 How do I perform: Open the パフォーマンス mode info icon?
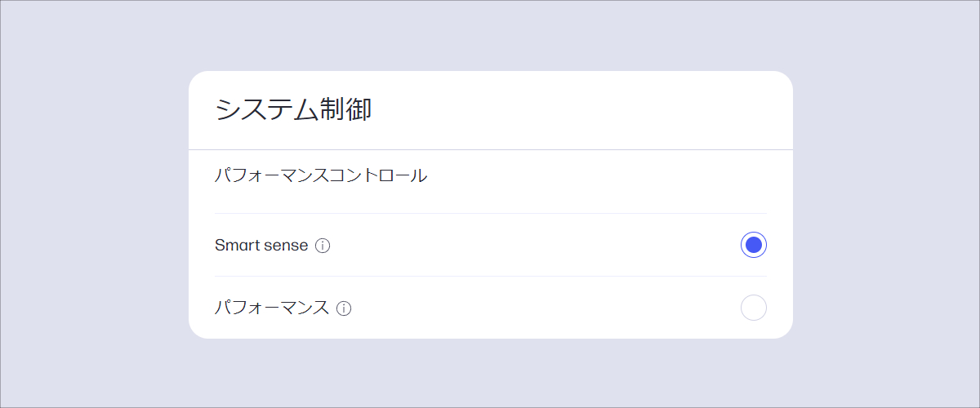coord(344,308)
